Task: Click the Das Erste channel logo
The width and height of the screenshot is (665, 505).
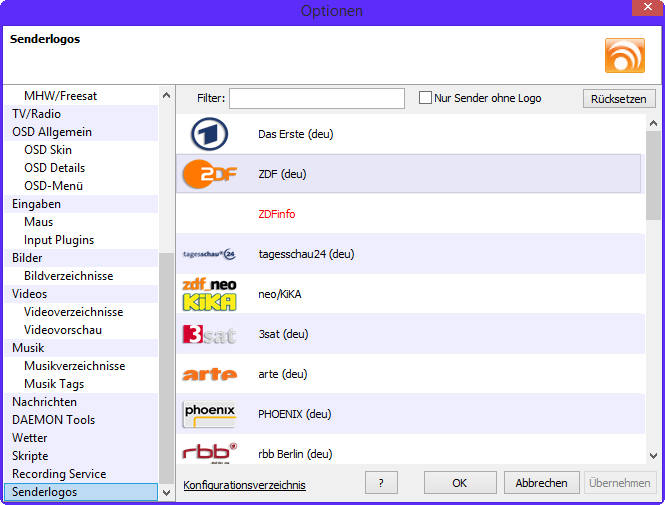Action: click(209, 134)
